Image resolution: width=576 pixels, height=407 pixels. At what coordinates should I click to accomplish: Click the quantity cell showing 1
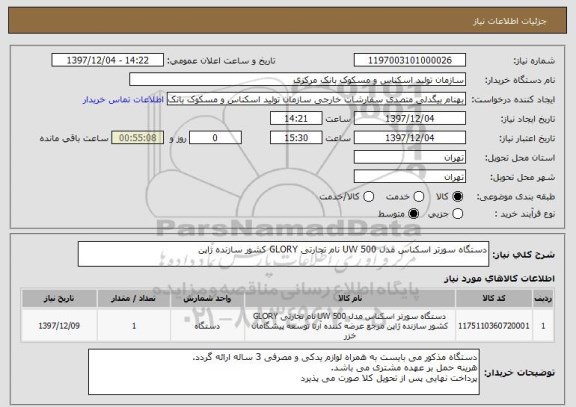(x=133, y=326)
